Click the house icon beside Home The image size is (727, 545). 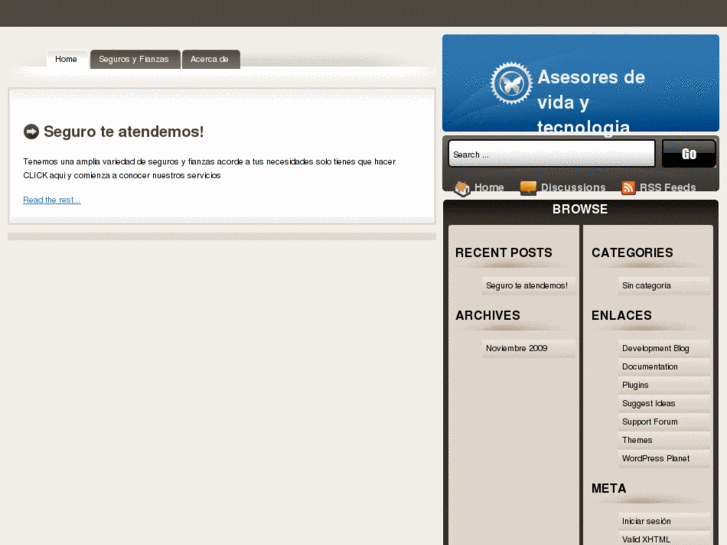pos(462,188)
